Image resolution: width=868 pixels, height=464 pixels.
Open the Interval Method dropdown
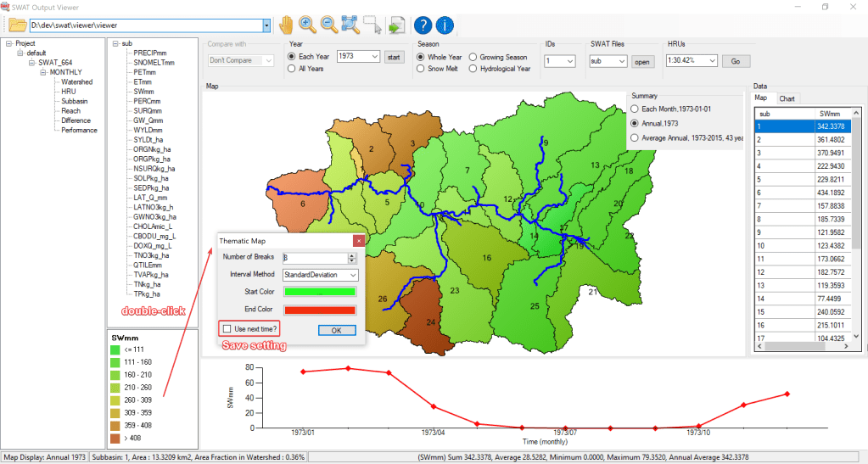pos(353,275)
